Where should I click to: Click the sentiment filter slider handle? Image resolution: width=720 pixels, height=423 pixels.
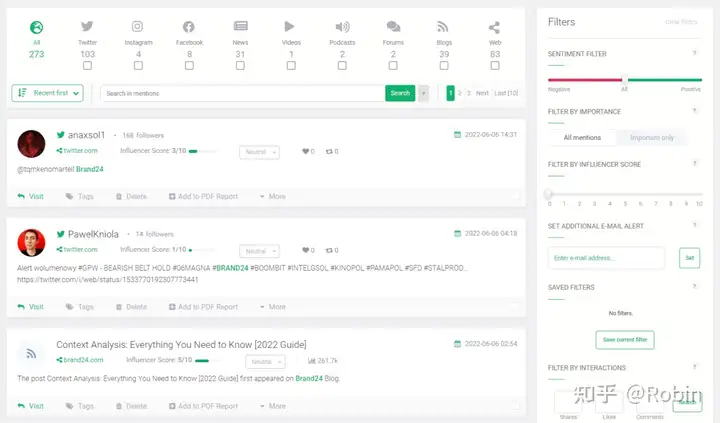pyautogui.click(x=624, y=79)
